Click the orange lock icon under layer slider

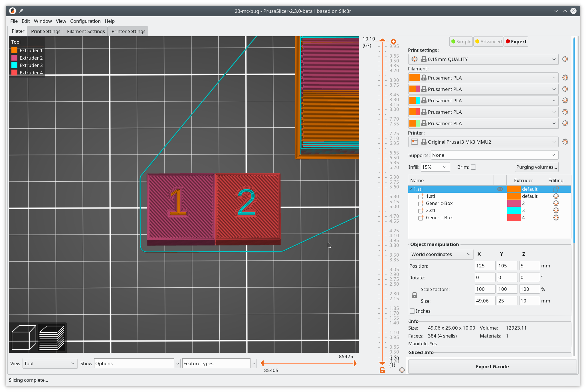pos(382,370)
